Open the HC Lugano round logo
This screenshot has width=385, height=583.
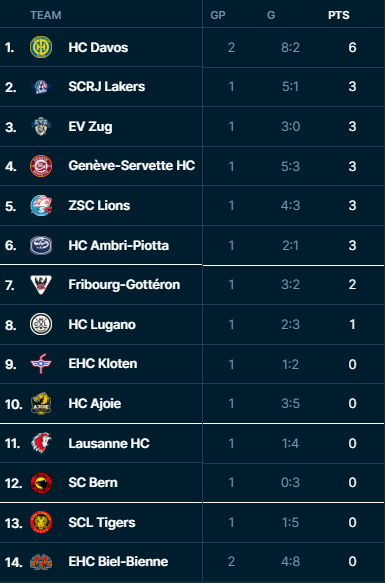(x=41, y=324)
